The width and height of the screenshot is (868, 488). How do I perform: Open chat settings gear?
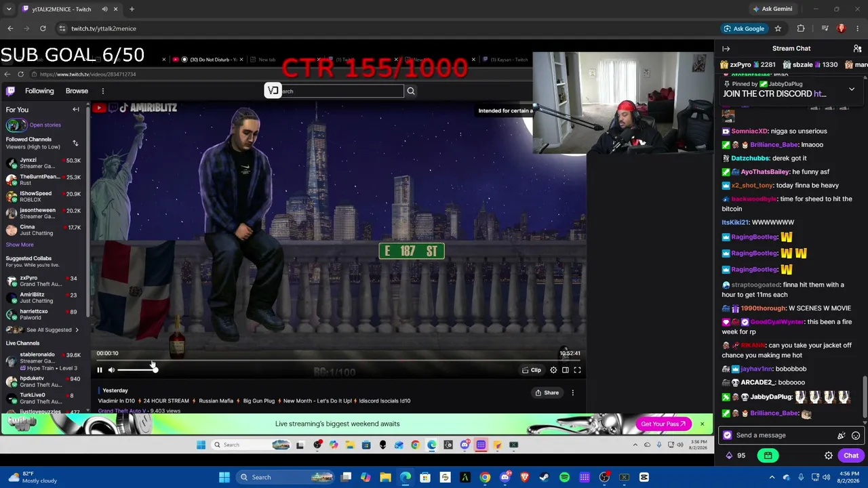(x=829, y=455)
